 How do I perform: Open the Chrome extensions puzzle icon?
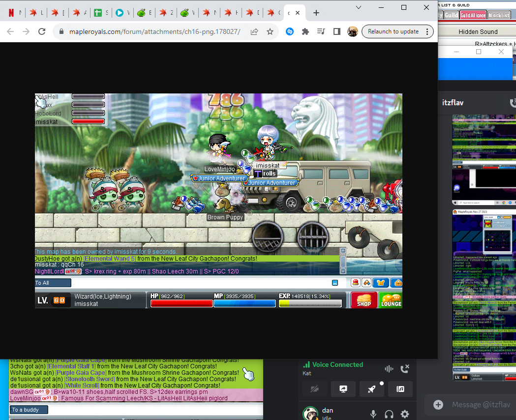click(305, 31)
